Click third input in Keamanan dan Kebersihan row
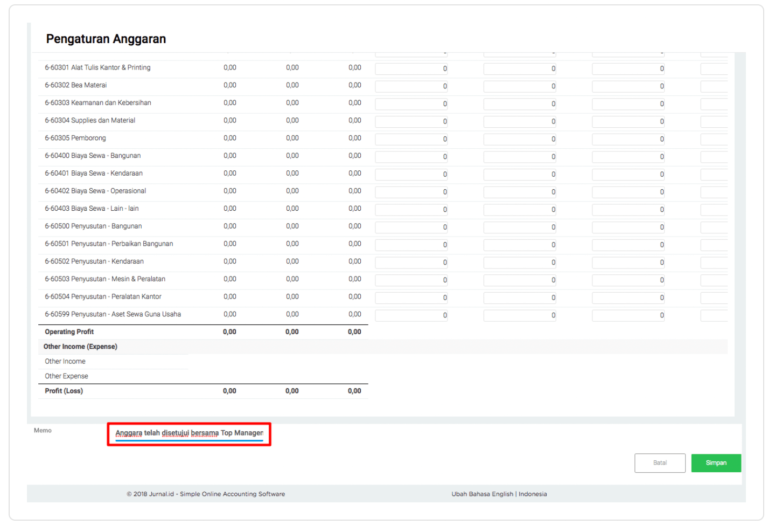Viewport: 768px width, 525px height. (629, 104)
